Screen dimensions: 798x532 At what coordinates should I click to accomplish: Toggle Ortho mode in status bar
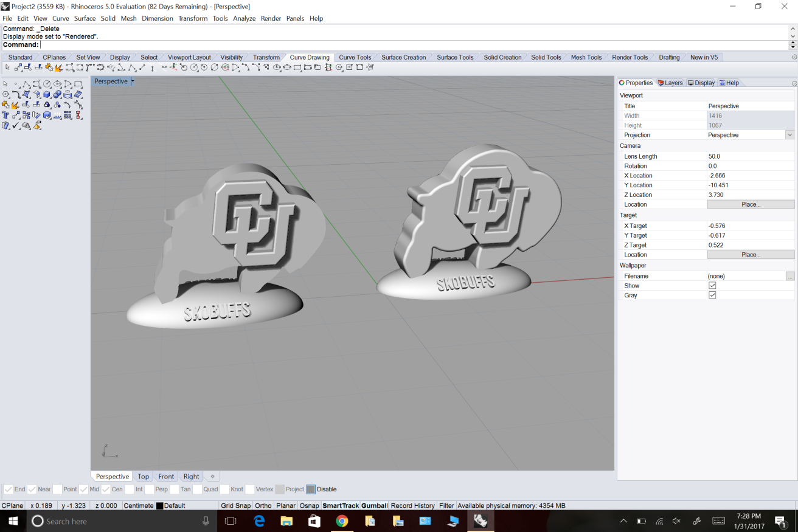(x=263, y=506)
